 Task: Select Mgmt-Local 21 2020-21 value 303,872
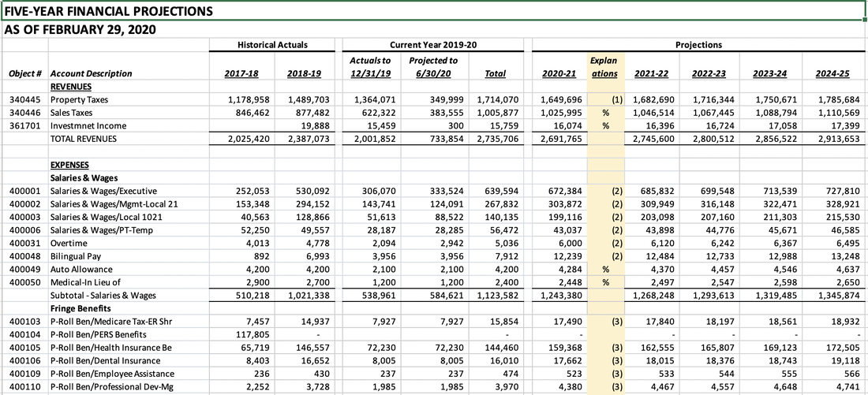(x=566, y=204)
